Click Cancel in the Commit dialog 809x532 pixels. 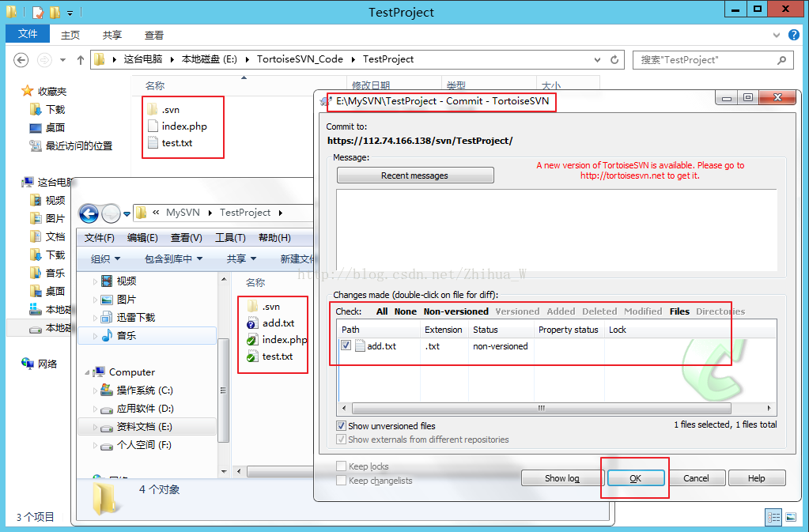click(x=696, y=478)
